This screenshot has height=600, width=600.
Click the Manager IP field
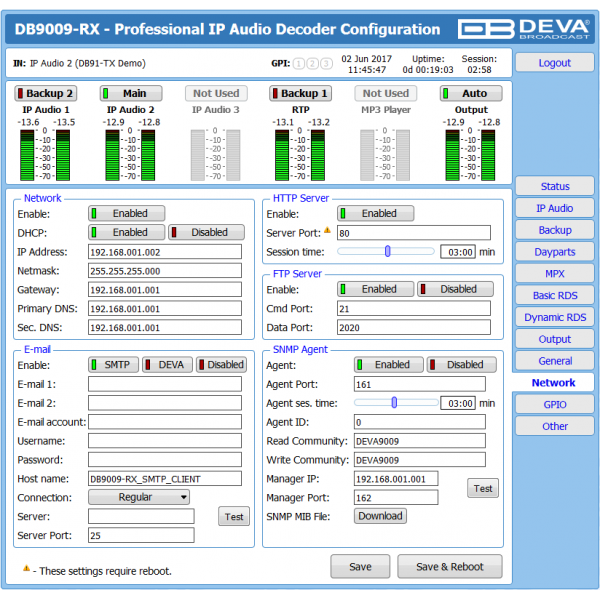point(396,478)
